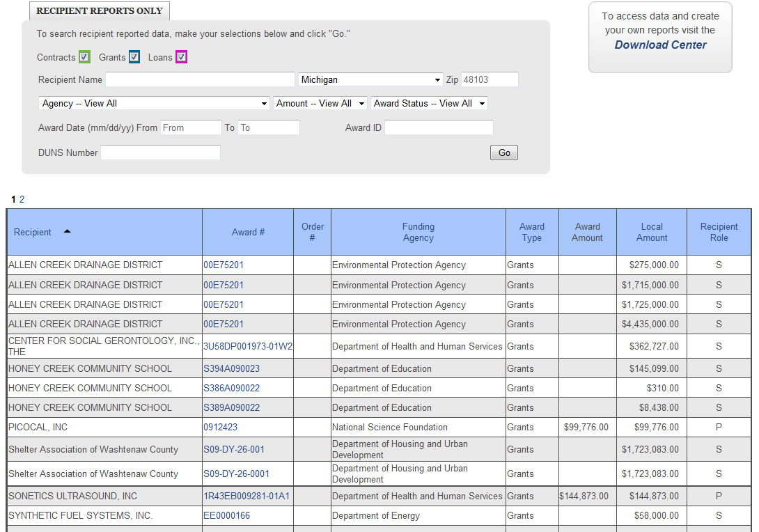The height and width of the screenshot is (532, 759).
Task: Sort table by Local Amount header
Action: pos(651,233)
